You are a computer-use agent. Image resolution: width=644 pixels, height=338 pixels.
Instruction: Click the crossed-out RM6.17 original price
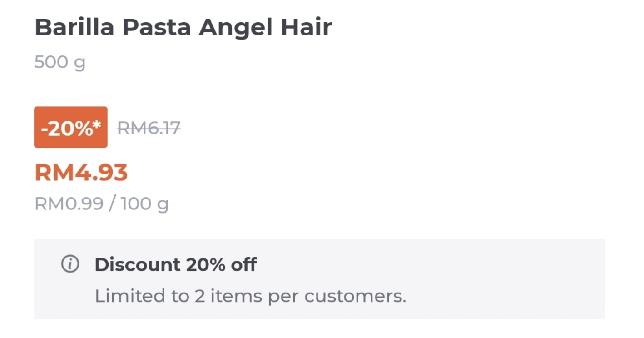click(x=149, y=129)
